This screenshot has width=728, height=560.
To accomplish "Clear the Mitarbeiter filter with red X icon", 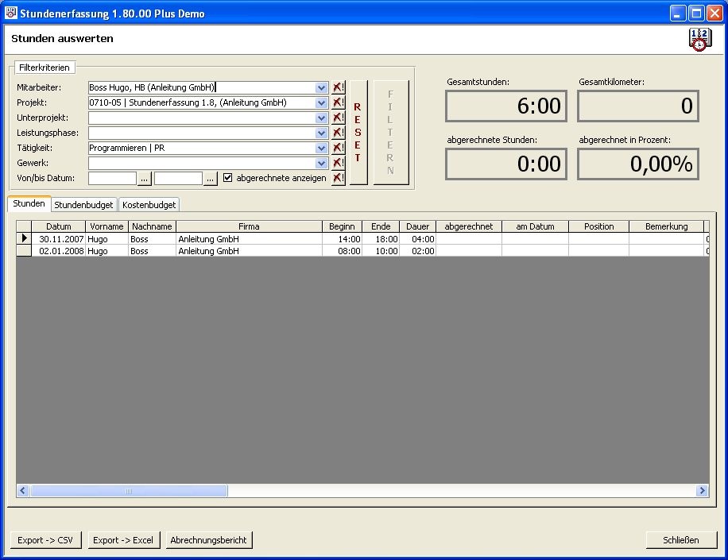I will pos(339,88).
